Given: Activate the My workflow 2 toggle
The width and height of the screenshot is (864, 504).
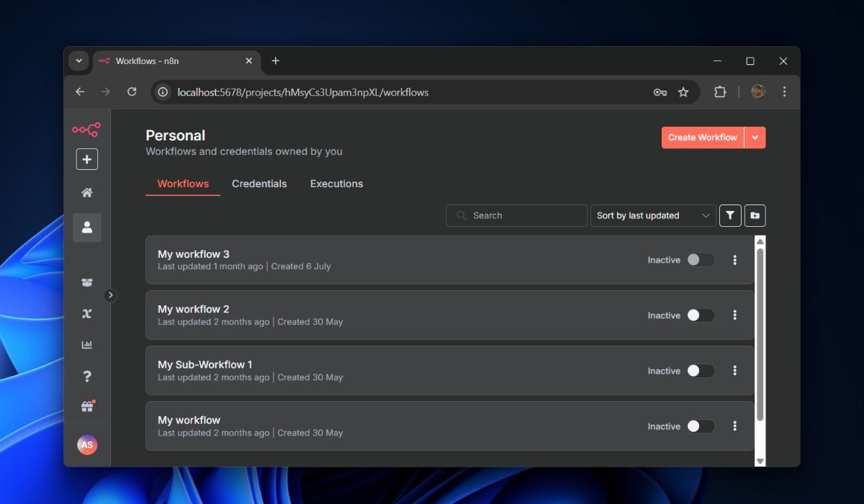Looking at the screenshot, I should [700, 315].
